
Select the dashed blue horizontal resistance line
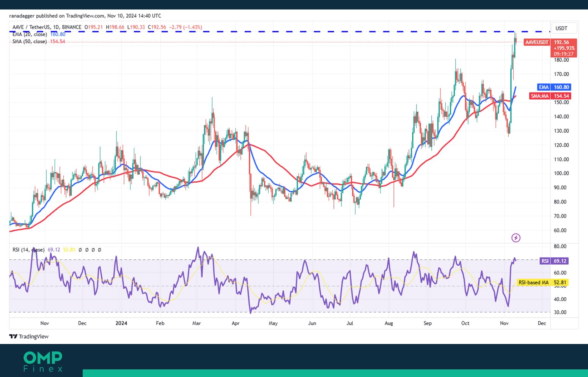(280, 32)
